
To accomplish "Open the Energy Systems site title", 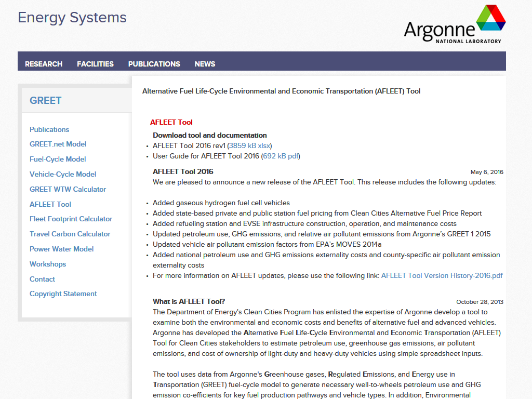I will (x=72, y=18).
